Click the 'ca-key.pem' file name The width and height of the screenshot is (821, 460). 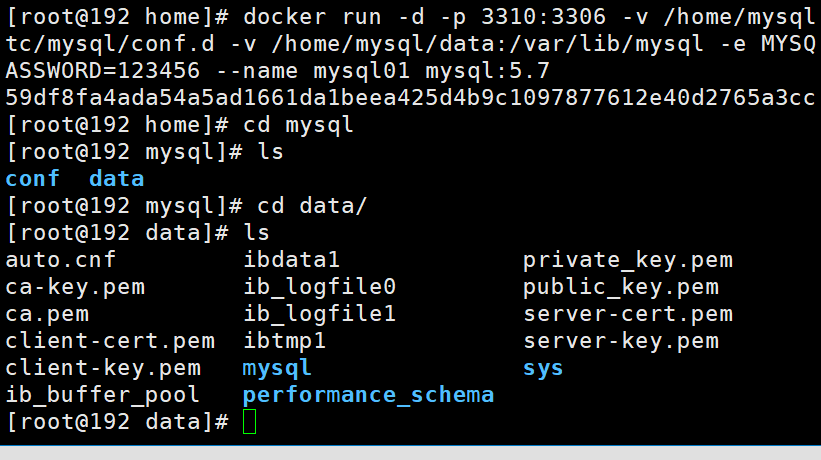coord(75,287)
